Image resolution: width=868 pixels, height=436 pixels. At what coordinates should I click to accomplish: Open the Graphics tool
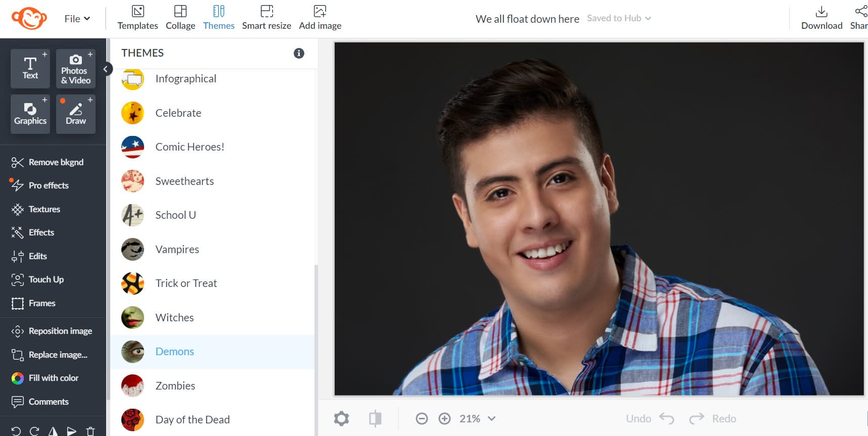[x=30, y=114]
